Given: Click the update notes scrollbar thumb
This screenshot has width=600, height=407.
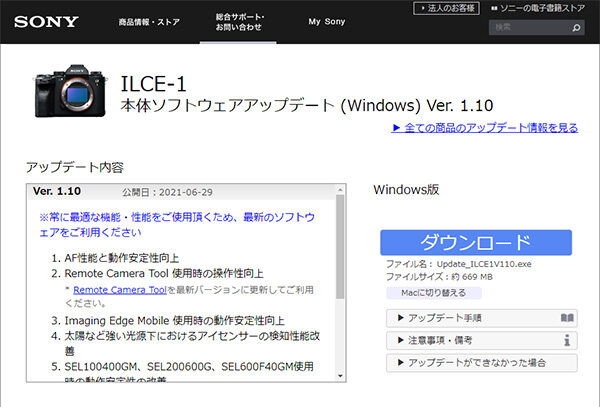Looking at the screenshot, I should 340,246.
